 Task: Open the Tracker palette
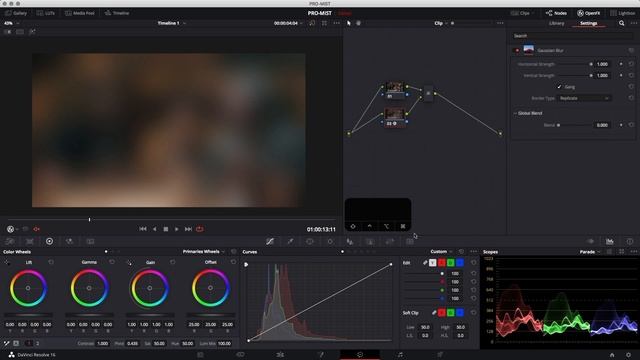[x=330, y=241]
